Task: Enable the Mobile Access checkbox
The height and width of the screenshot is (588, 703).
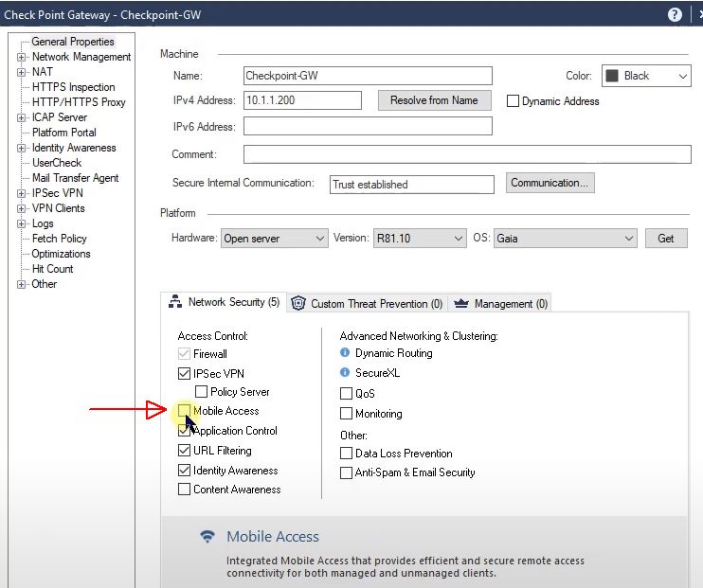Action: coord(184,411)
